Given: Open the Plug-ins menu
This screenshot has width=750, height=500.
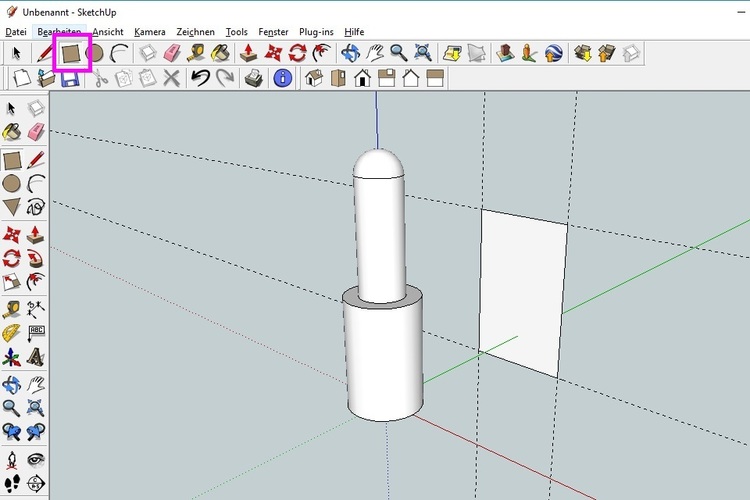Looking at the screenshot, I should point(316,32).
